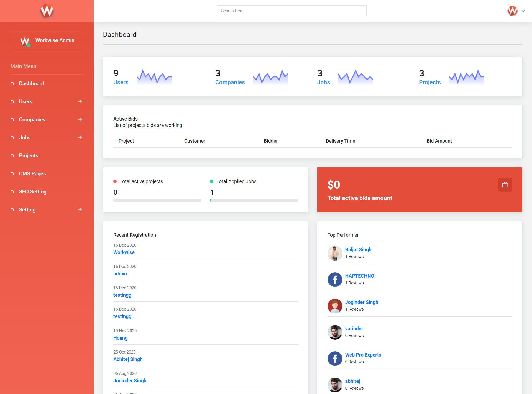Viewport: 532px width, 394px height.
Task: Expand the Setting submenu arrow
Action: pyautogui.click(x=80, y=210)
